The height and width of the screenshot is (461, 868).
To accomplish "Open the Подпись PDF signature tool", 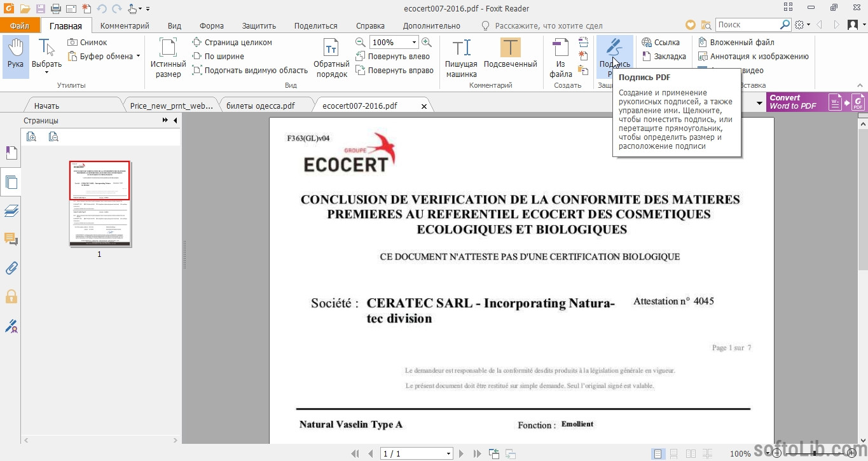I will pos(614,56).
